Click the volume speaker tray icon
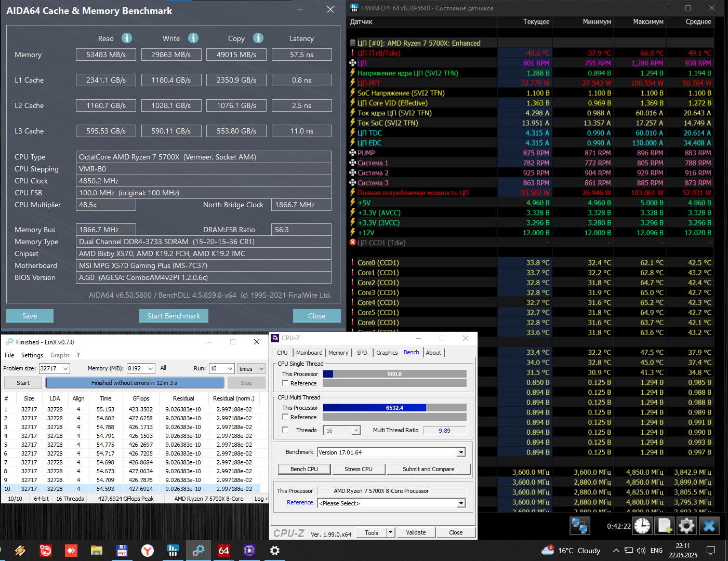 click(x=641, y=551)
